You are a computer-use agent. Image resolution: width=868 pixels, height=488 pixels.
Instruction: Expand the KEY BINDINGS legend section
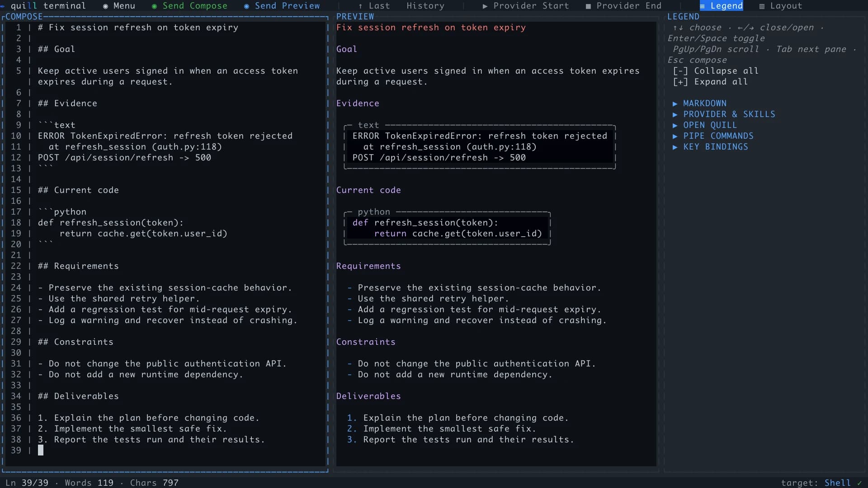(710, 147)
